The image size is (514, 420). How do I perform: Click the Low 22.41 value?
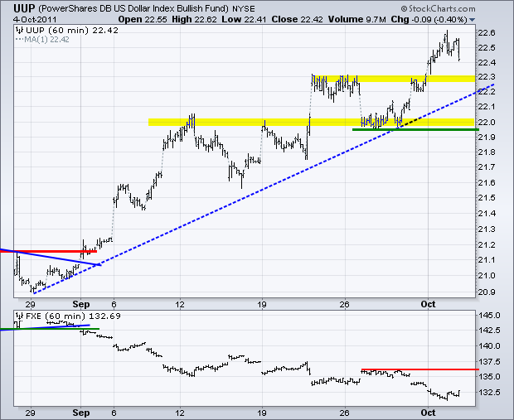(244, 19)
